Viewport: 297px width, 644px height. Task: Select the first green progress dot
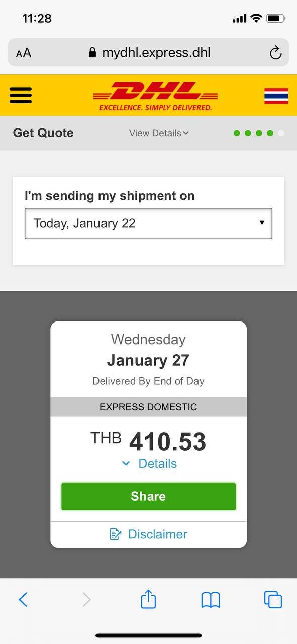(237, 133)
